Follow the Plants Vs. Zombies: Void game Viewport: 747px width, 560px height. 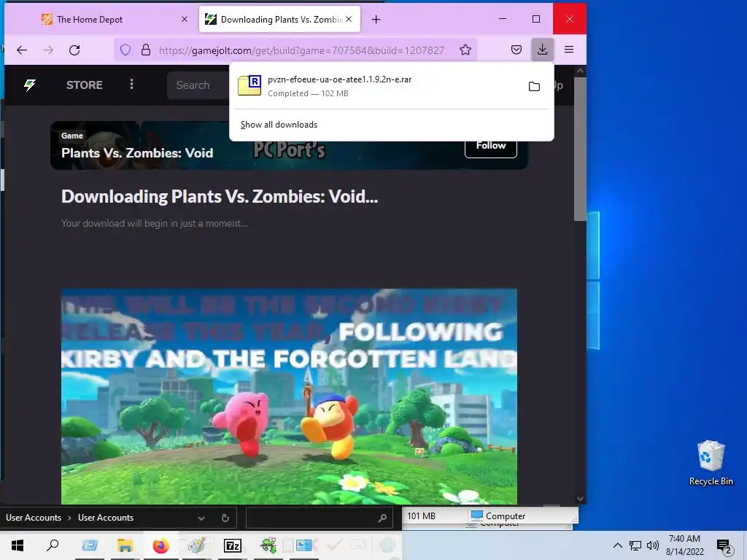pos(491,146)
